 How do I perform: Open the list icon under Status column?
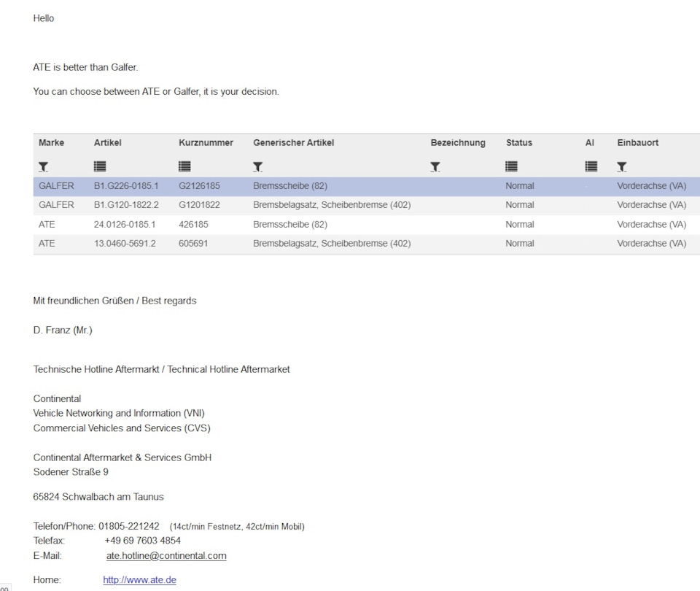pos(512,166)
